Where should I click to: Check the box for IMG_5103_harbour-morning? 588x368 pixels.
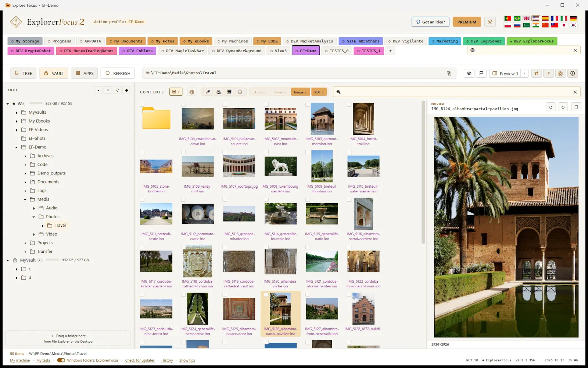[x=308, y=105]
